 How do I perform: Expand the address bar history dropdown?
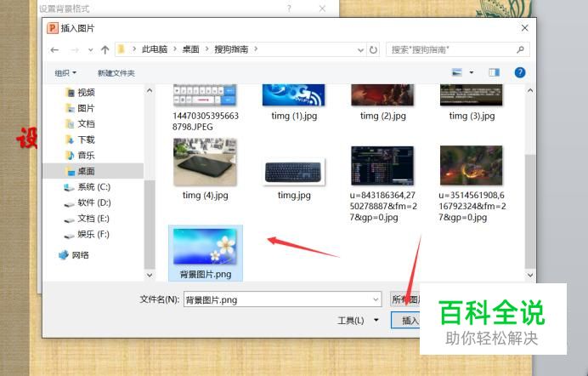[x=360, y=50]
